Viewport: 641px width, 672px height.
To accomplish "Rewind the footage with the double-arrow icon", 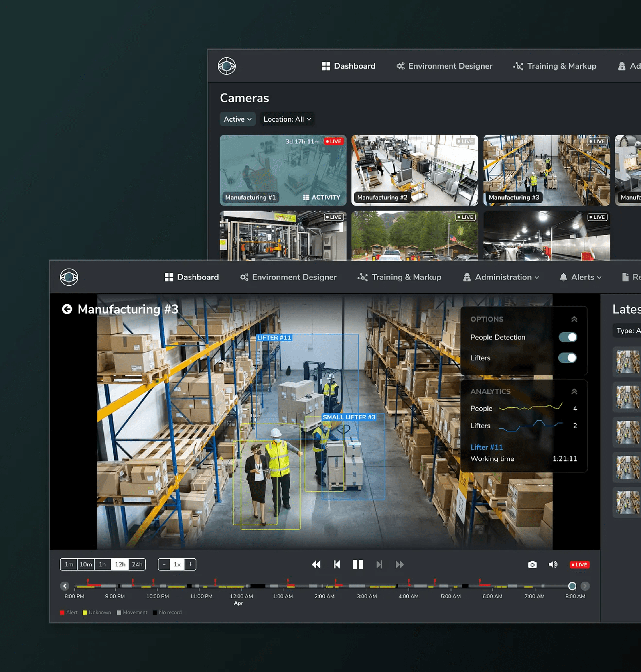I will tap(316, 565).
